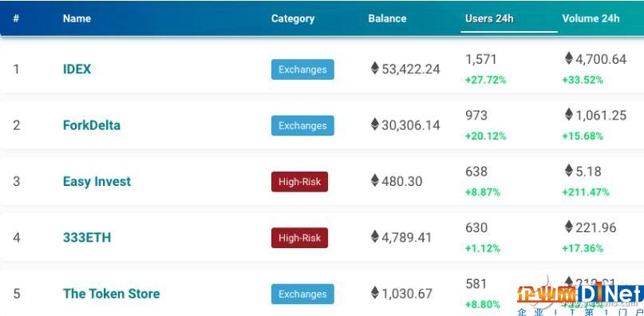Sort by the Balance column header

click(387, 18)
